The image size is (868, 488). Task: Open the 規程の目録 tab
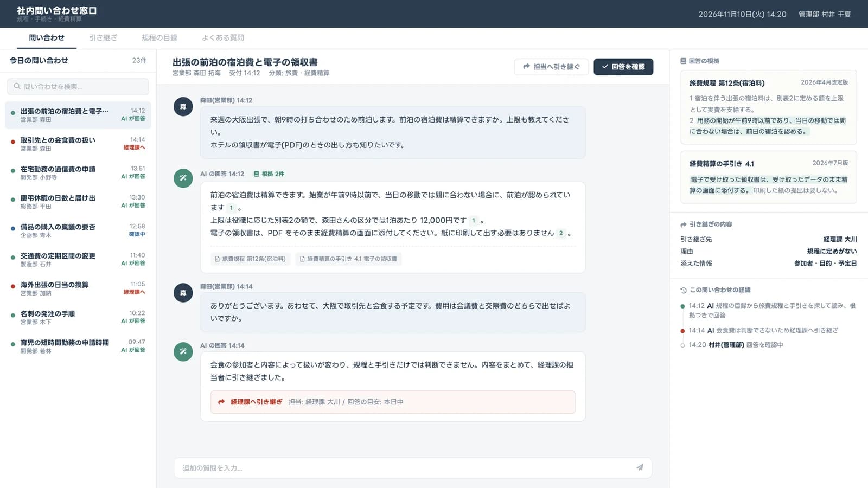159,37
